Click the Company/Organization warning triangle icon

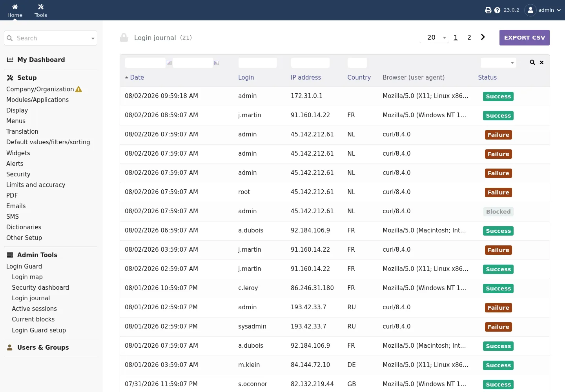[78, 89]
